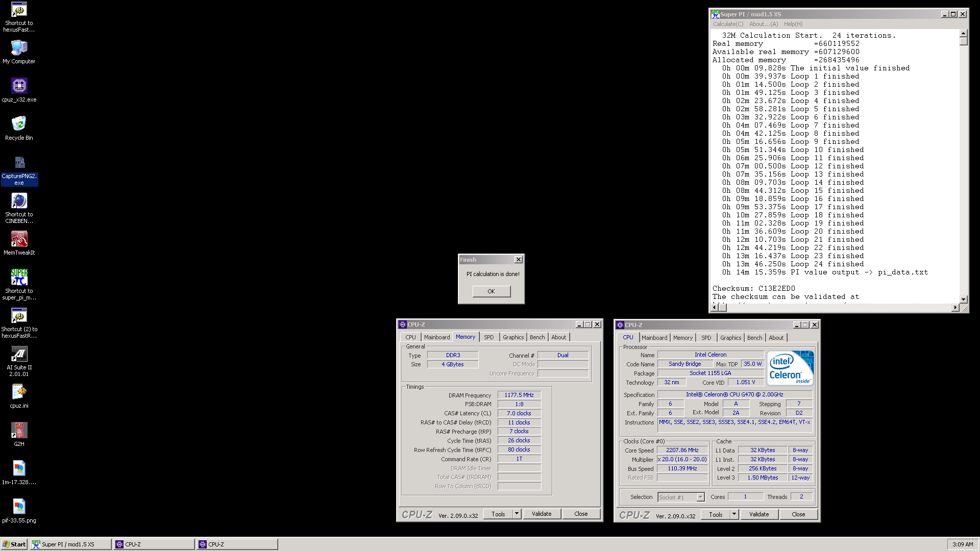Select CapturePNG2.exe desktop icon

click(19, 170)
